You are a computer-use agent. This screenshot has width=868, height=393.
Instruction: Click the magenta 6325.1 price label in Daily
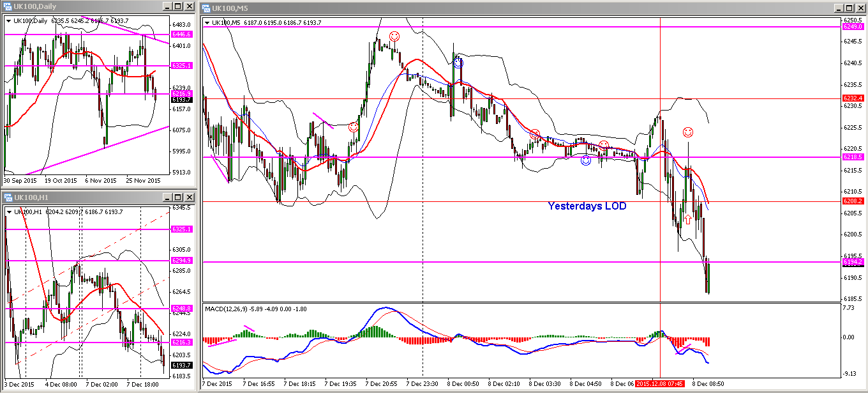coord(181,66)
